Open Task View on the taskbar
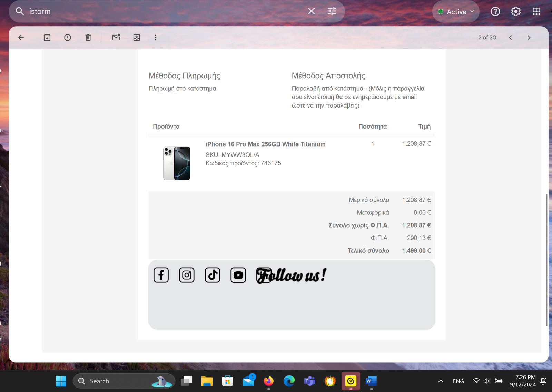Image resolution: width=552 pixels, height=392 pixels. 187,381
